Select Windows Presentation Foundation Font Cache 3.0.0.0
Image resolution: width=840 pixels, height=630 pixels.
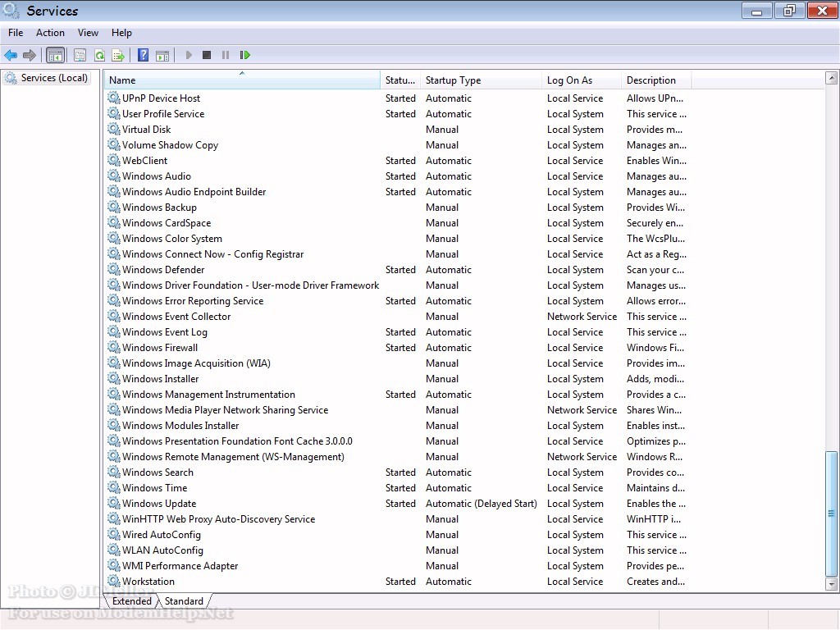pyautogui.click(x=237, y=441)
